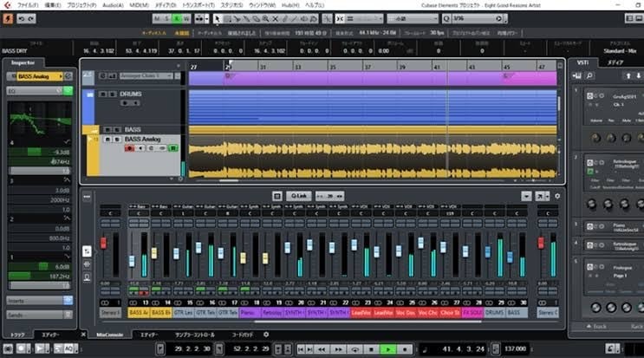Click the undo arrow in toolbar
The image size is (644, 358).
(x=22, y=19)
